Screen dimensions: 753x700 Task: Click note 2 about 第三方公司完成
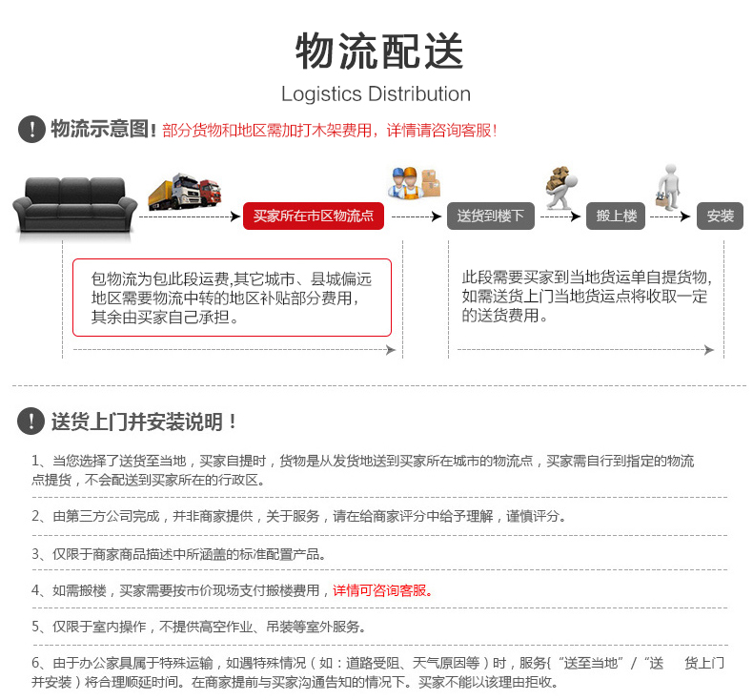(x=298, y=517)
